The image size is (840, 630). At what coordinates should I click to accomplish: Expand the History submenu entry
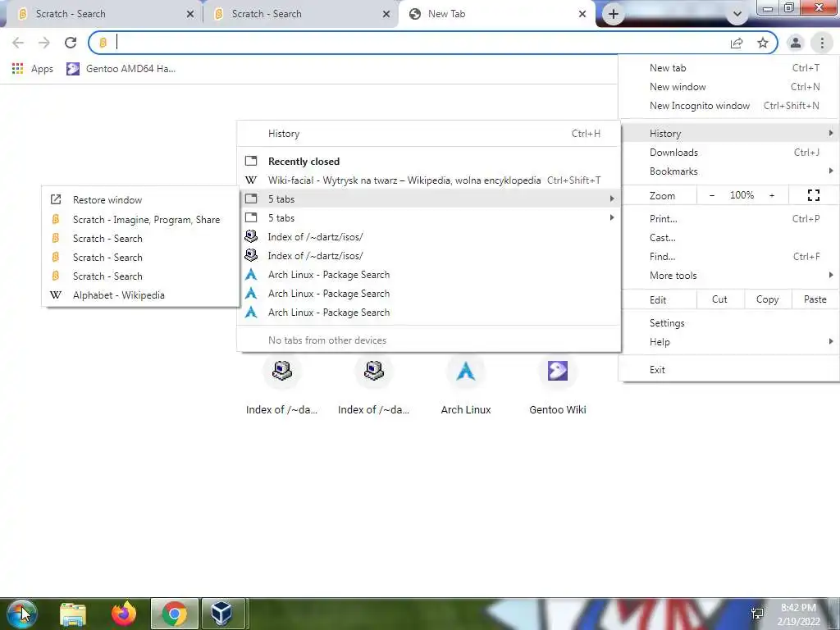tap(729, 134)
